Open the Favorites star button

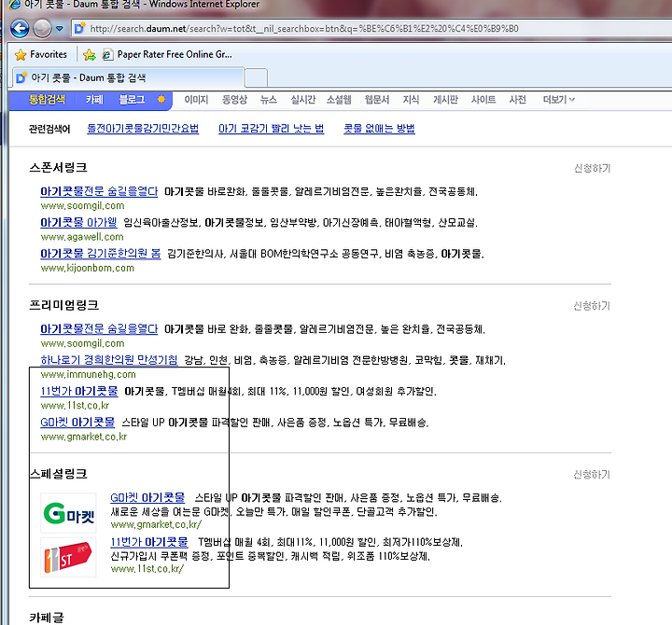coord(40,54)
